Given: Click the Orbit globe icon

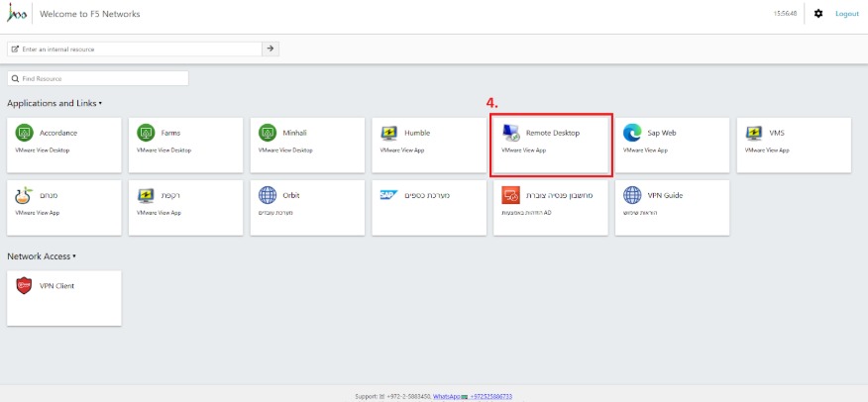Looking at the screenshot, I should (268, 195).
